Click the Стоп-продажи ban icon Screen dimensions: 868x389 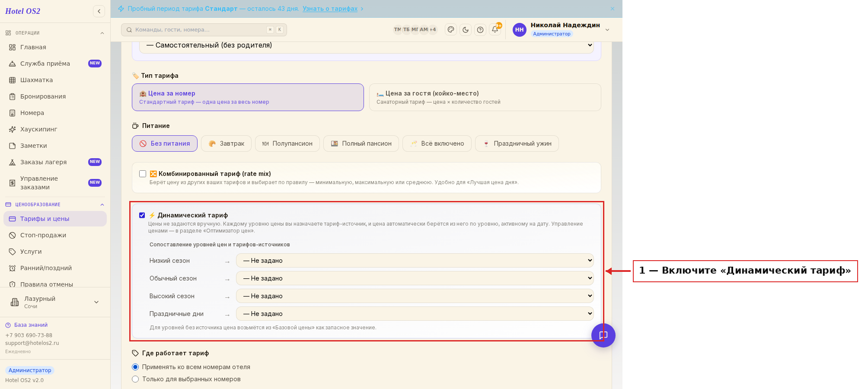point(13,235)
